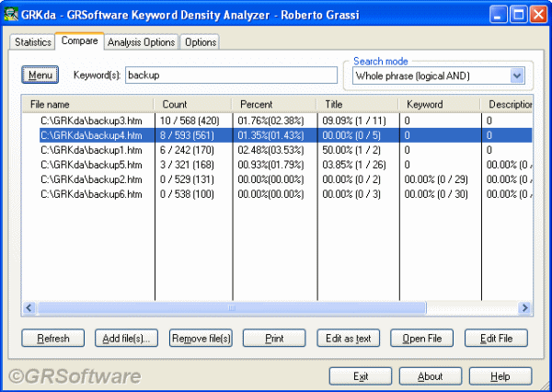Click percent cell 02.48%(03.53%)
The height and width of the screenshot is (392, 552).
(270, 150)
